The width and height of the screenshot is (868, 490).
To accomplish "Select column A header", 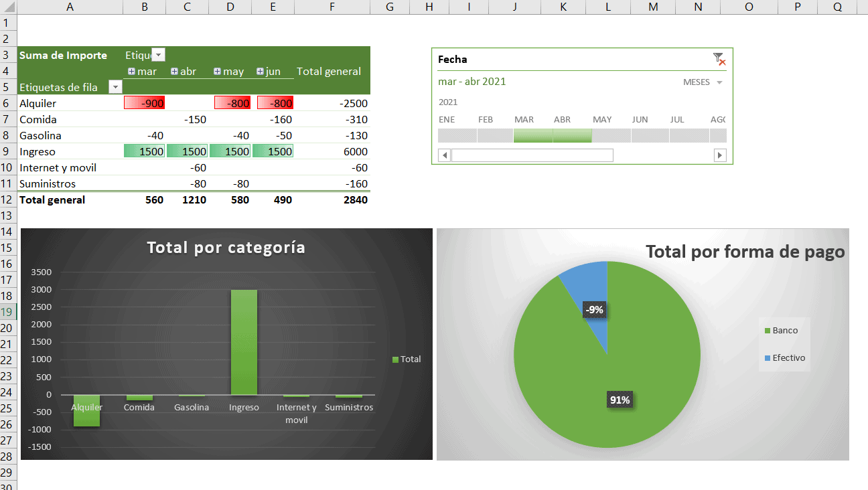I will tap(70, 7).
